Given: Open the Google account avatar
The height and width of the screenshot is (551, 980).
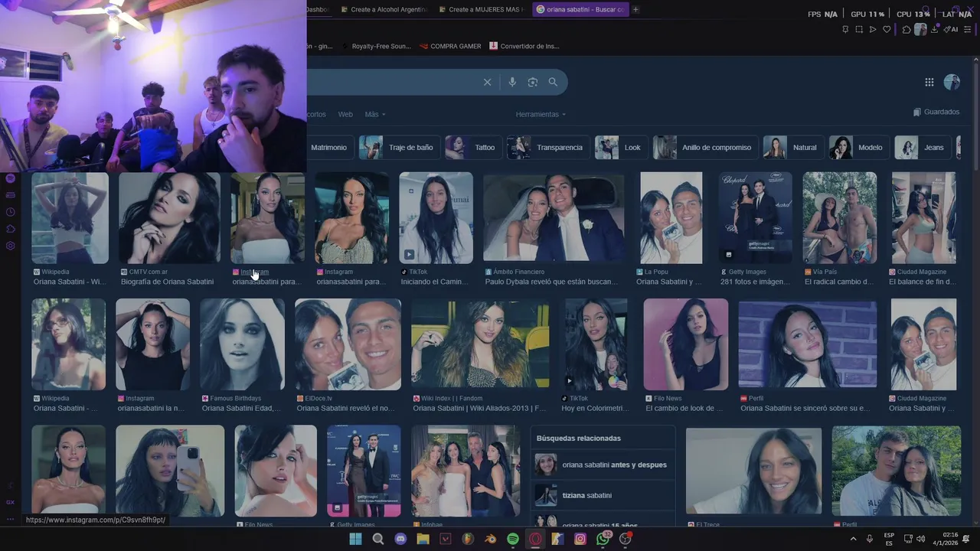Looking at the screenshot, I should click(x=952, y=82).
